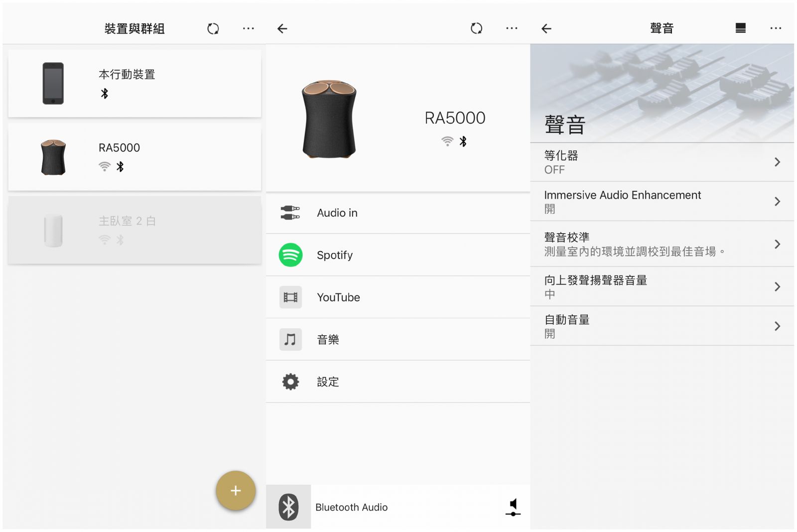Tap the green Spotify logo
Image resolution: width=797 pixels, height=532 pixels.
290,255
